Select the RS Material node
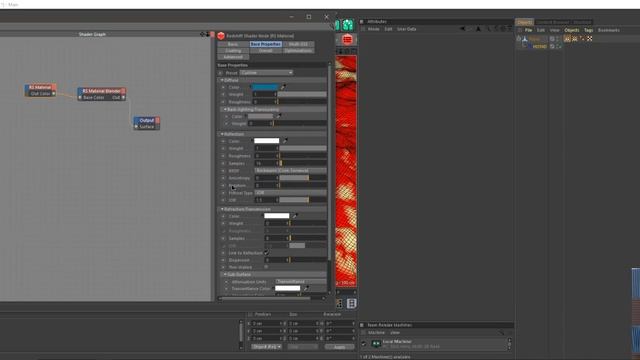The height and width of the screenshot is (360, 640). 40,90
